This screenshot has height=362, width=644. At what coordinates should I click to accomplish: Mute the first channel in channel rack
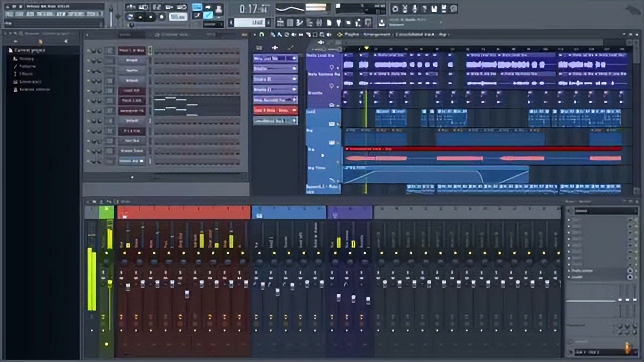point(89,51)
